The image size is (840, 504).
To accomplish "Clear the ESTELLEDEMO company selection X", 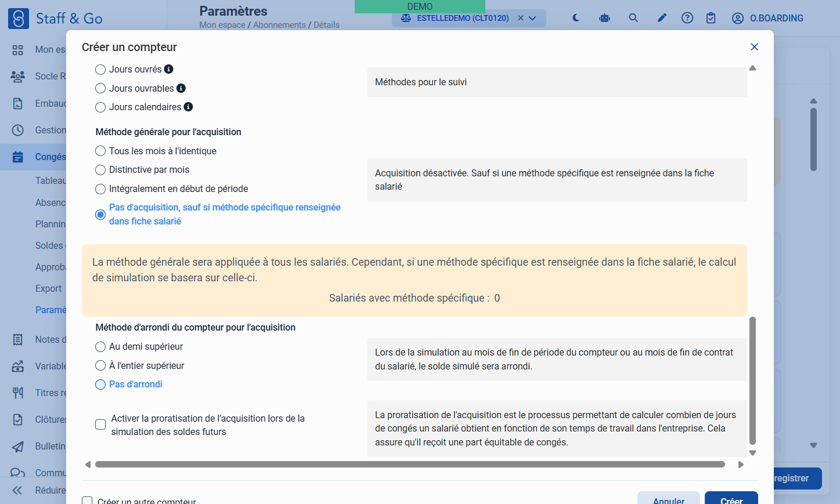I will pos(521,18).
